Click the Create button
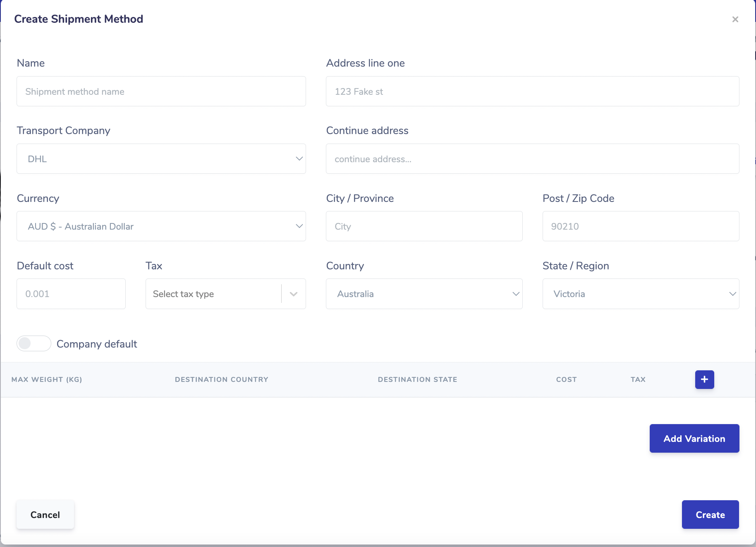This screenshot has width=756, height=547. click(710, 514)
